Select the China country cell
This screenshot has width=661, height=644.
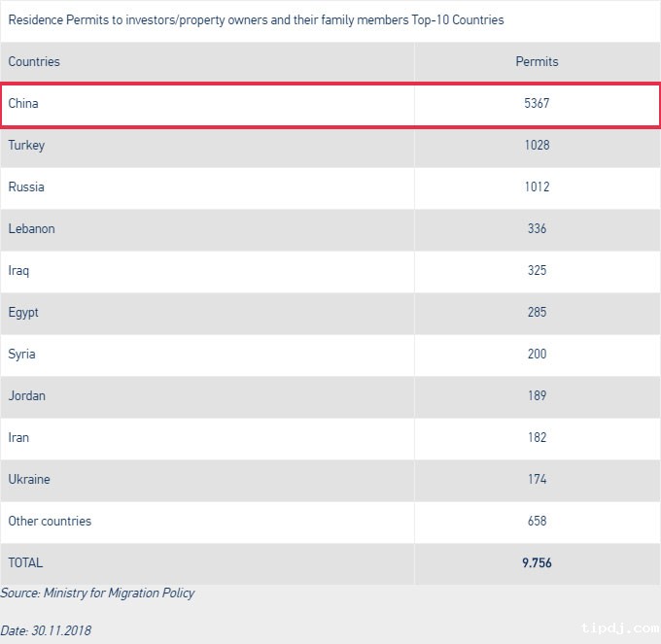[23, 103]
